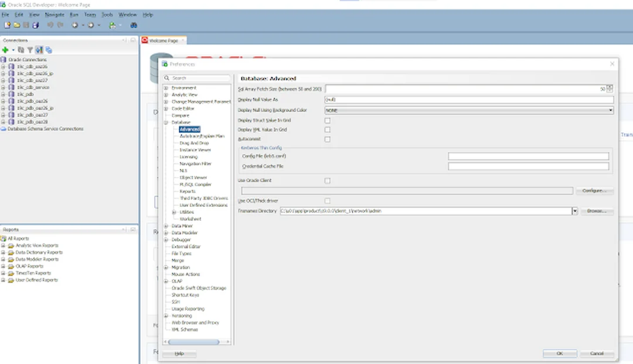Click the binoculars Find DB Object icon
Image resolution: width=633 pixels, height=364 pixels.
[x=134, y=25]
